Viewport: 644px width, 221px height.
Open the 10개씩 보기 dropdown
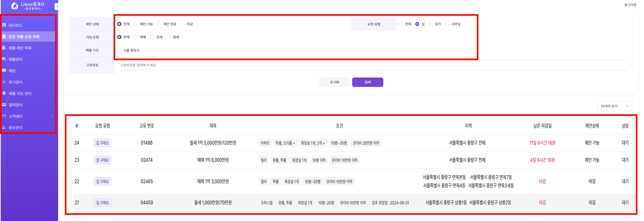pyautogui.click(x=615, y=106)
